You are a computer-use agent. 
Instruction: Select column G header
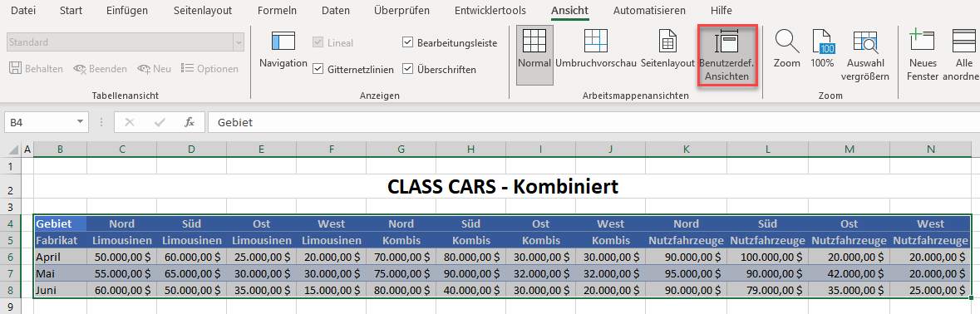click(x=401, y=150)
